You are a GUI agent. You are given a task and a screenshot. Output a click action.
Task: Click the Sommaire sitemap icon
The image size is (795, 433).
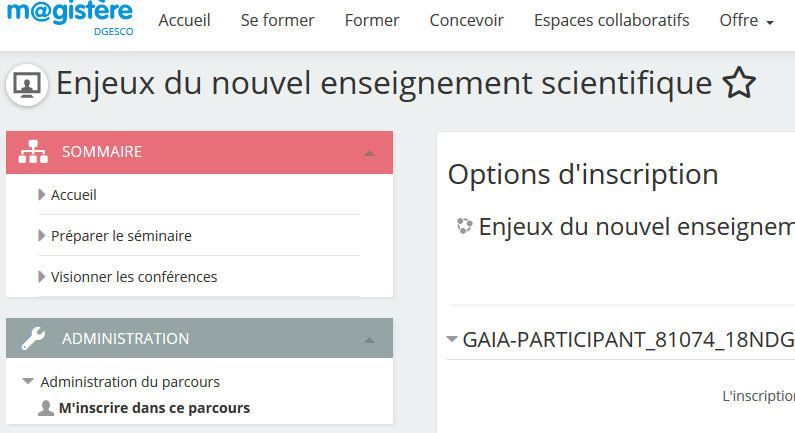tap(34, 152)
